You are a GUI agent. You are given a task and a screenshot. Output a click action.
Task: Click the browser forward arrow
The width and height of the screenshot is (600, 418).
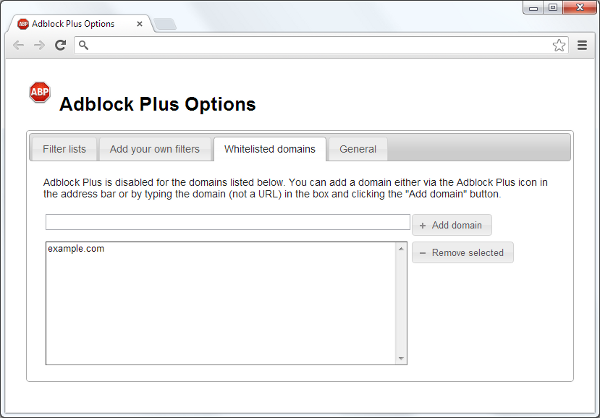(39, 45)
